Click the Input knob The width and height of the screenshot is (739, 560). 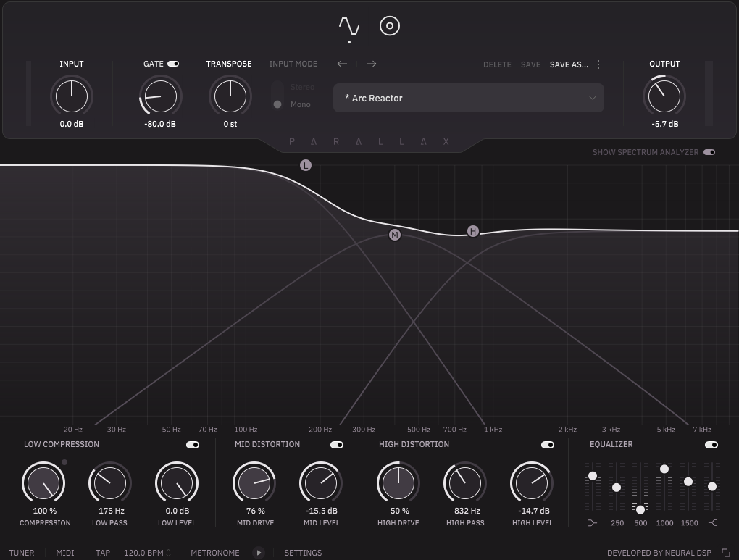point(72,96)
